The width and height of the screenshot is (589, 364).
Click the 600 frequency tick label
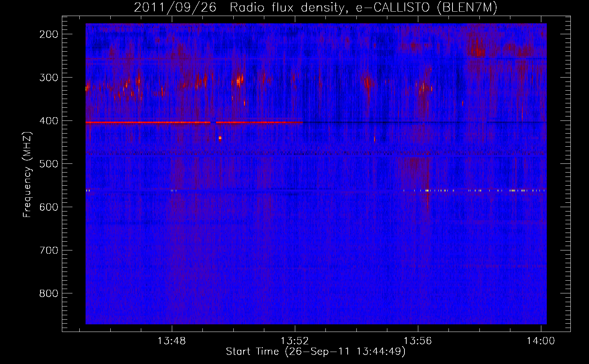click(48, 207)
